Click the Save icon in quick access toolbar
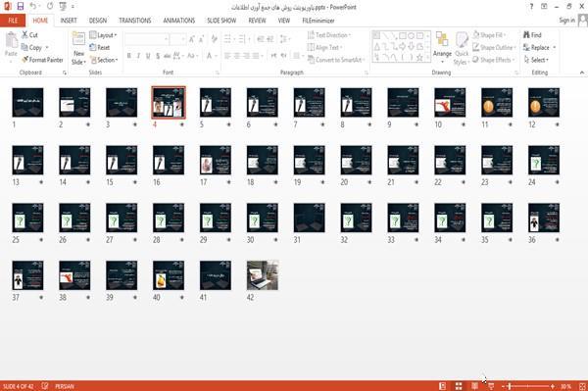This screenshot has height=391, width=588. [x=21, y=7]
